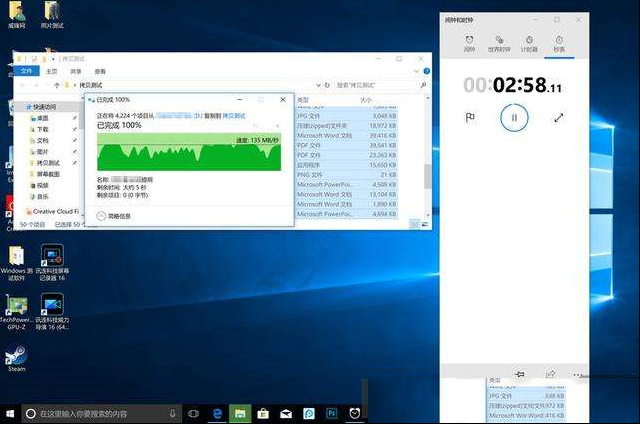Open the 讯连科技屏幕记录器 16 shortcut
This screenshot has height=424, width=640.
point(52,262)
